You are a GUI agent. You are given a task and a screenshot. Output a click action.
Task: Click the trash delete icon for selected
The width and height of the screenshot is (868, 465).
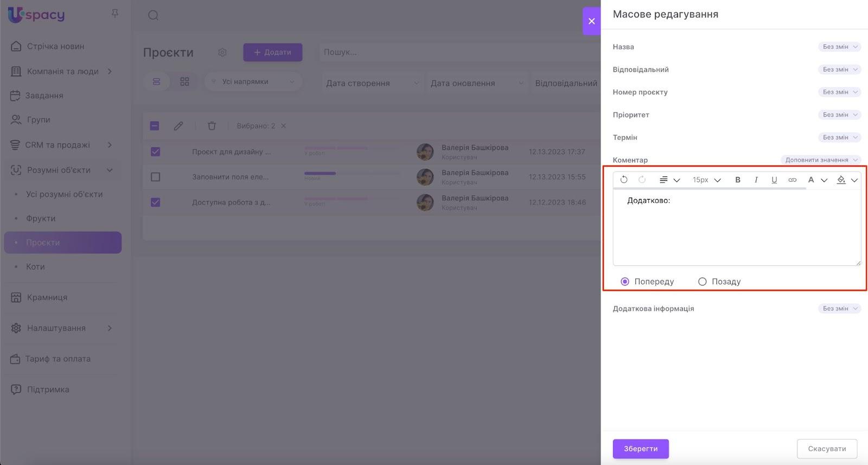pos(212,126)
